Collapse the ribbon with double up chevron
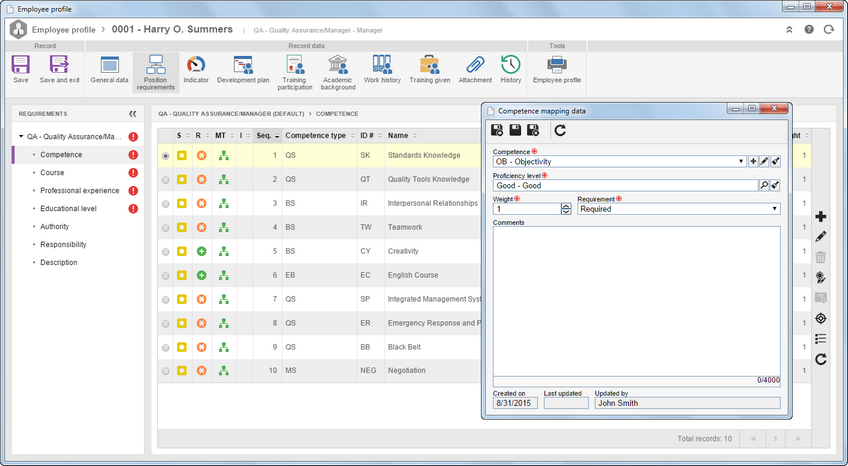 tap(789, 30)
